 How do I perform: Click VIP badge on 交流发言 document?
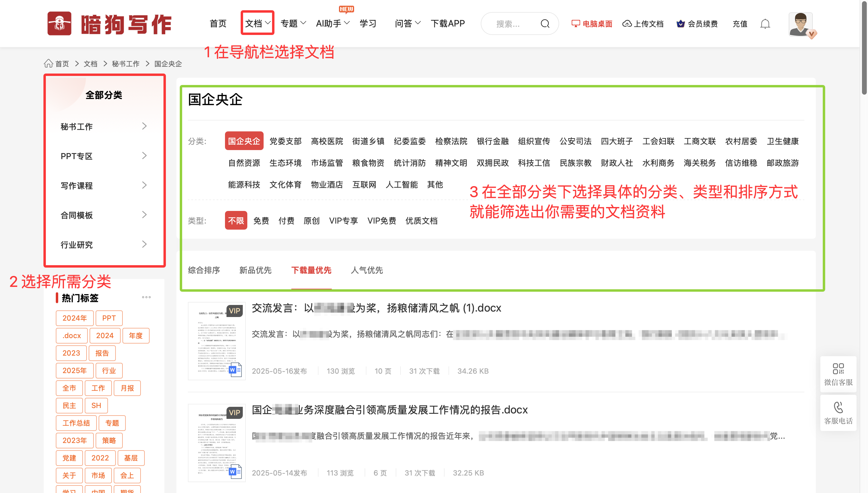(x=235, y=311)
